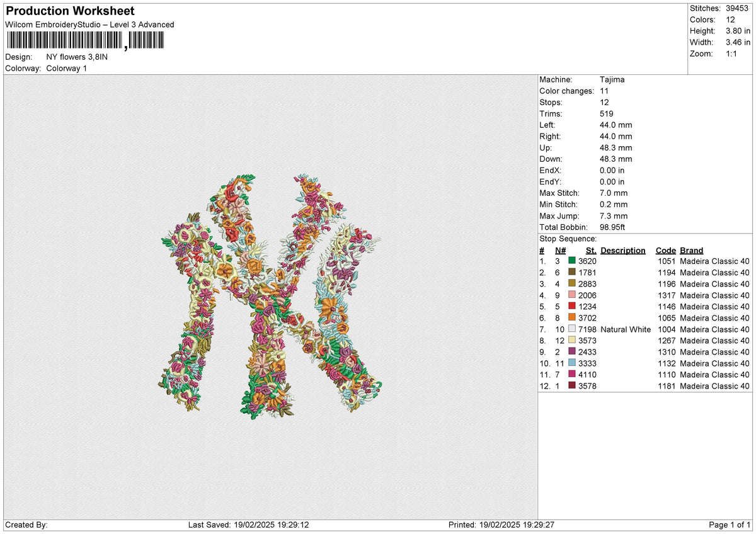
Task: Click the Color changes value 11
Action: coord(604,91)
